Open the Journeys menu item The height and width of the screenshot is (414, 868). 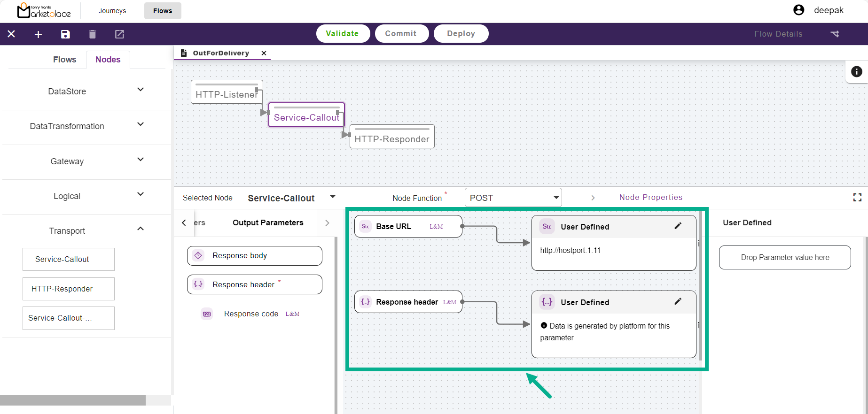pos(112,11)
